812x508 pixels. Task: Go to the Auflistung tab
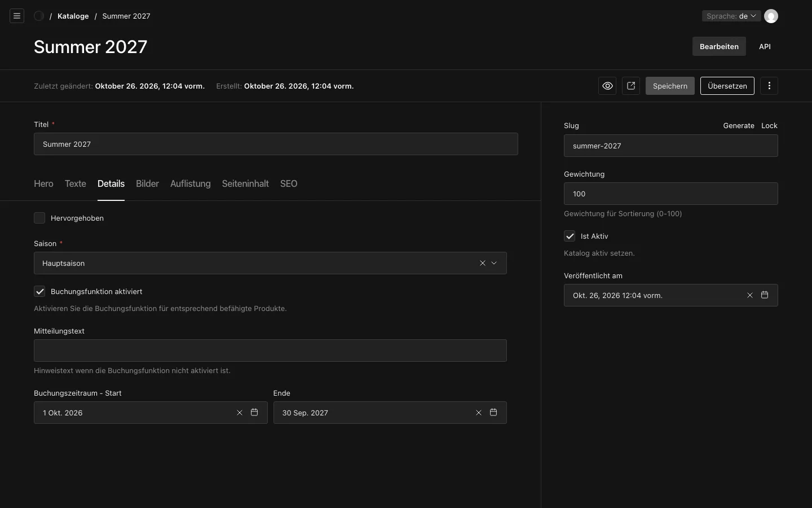click(191, 183)
